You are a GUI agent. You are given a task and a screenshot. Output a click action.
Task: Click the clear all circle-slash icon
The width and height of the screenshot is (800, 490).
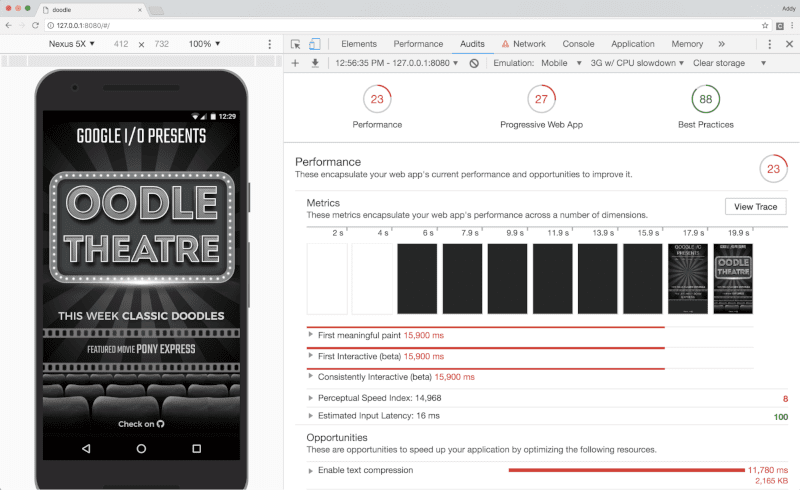click(x=474, y=63)
